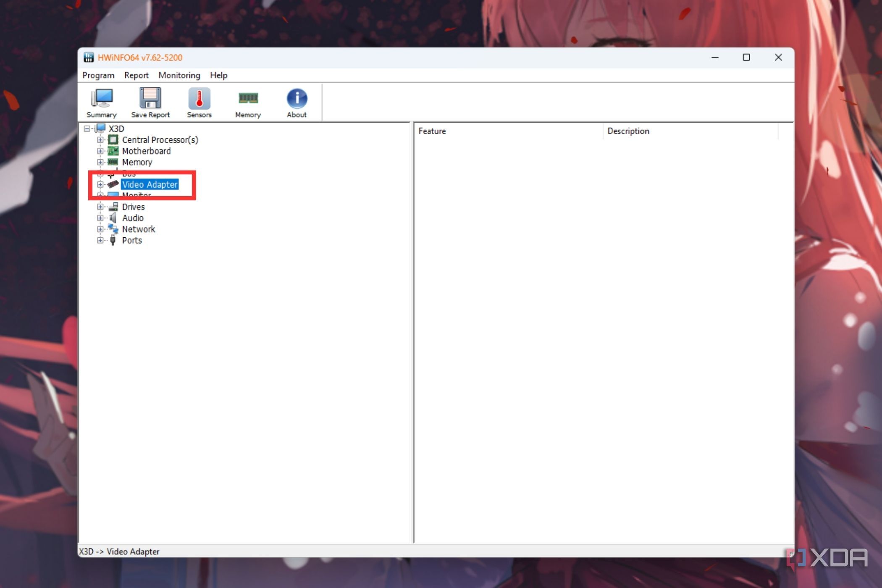Expand the Central Processor(s) node
Viewport: 882px width, 588px height.
100,140
